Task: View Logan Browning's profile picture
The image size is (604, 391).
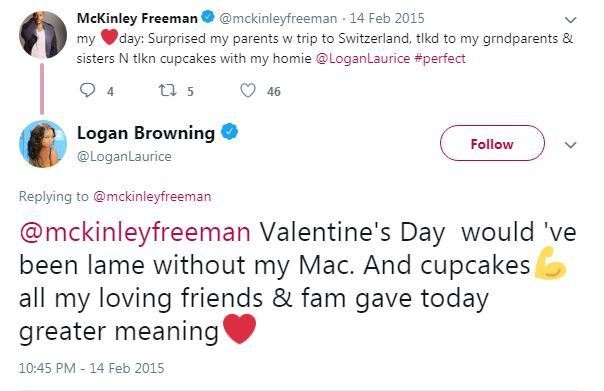Action: 43,144
